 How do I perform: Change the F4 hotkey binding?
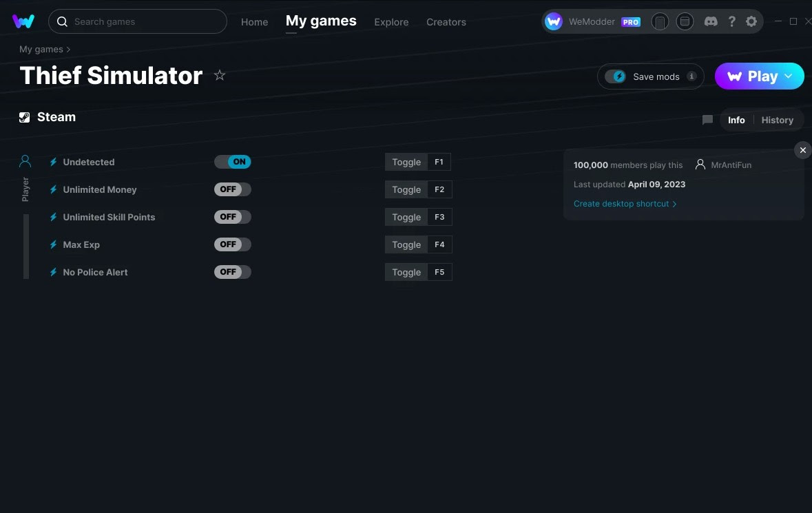439,244
